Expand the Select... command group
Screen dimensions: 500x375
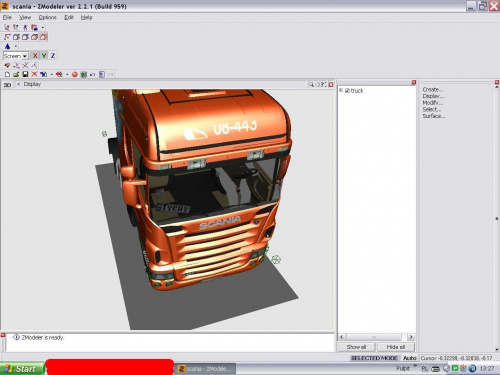[432, 109]
